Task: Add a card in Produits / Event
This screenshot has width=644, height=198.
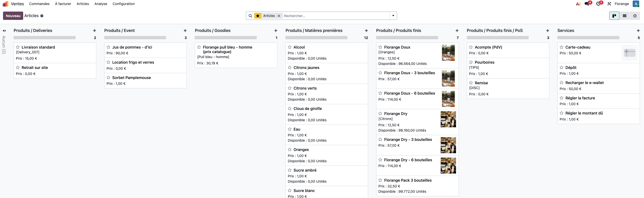Action: pos(185,31)
